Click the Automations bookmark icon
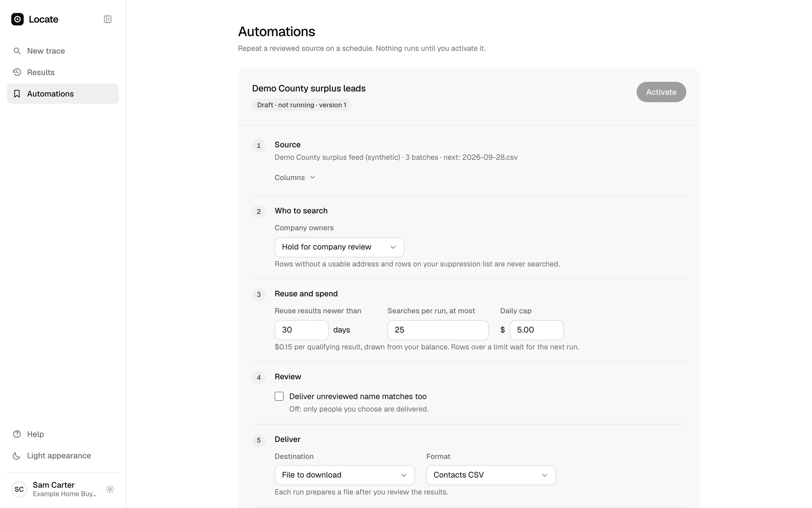 point(17,94)
